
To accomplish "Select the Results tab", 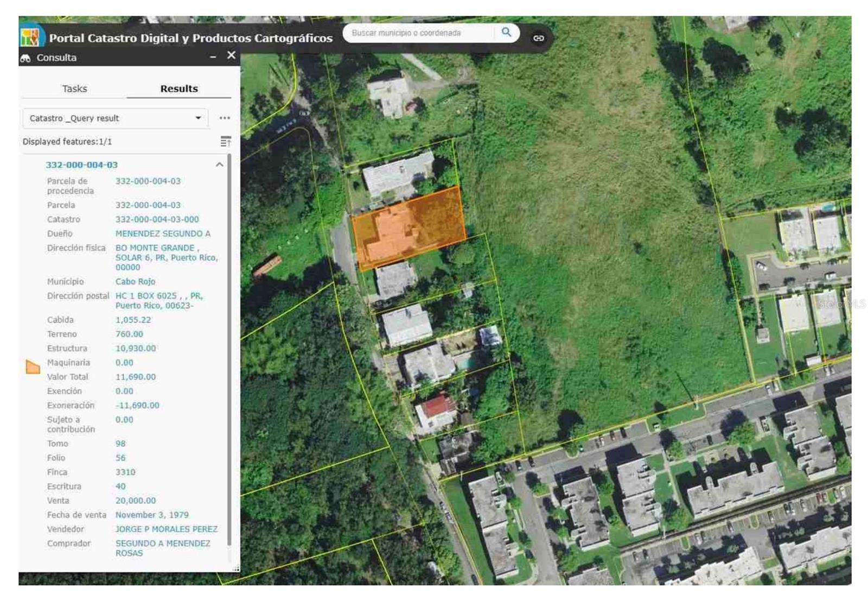I will (x=178, y=88).
